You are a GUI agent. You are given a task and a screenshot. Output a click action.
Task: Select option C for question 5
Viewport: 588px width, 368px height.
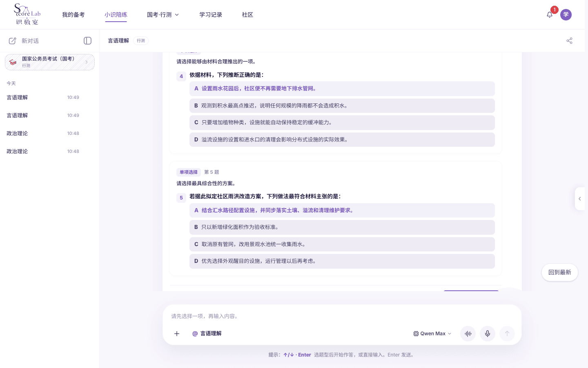pyautogui.click(x=342, y=245)
